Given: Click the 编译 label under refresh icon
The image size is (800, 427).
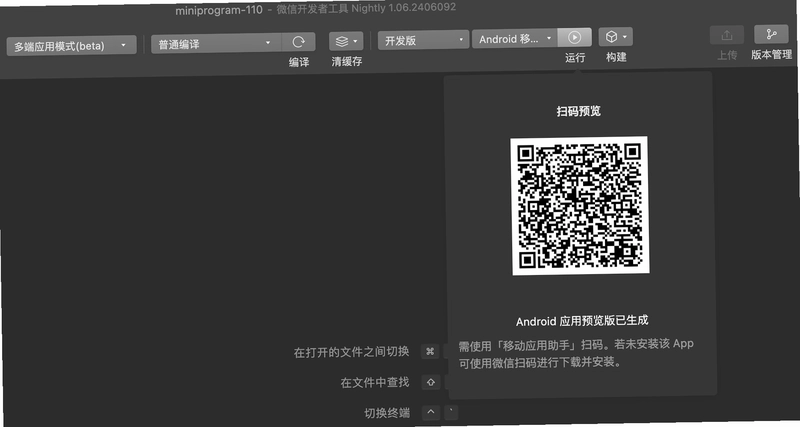Looking at the screenshot, I should (x=299, y=62).
